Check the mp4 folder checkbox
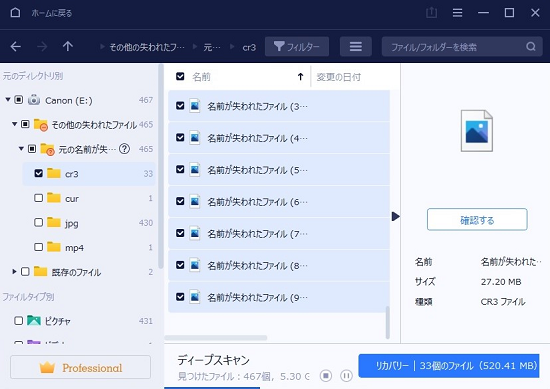The height and width of the screenshot is (389, 550). click(x=39, y=247)
